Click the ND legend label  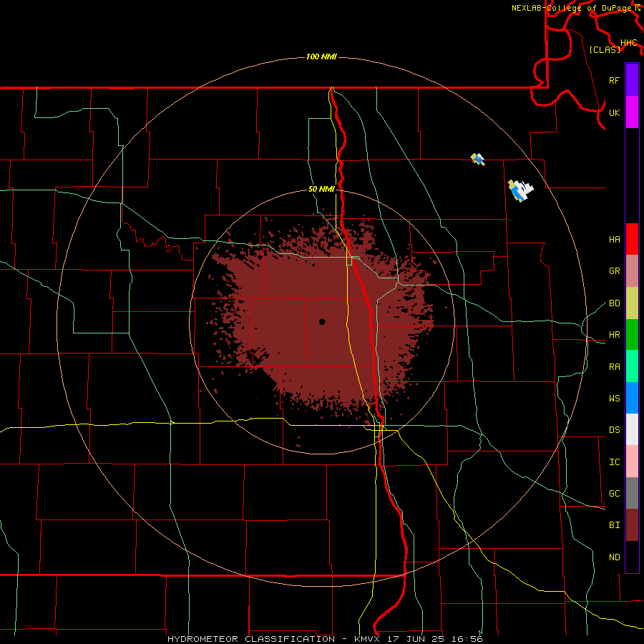click(615, 557)
